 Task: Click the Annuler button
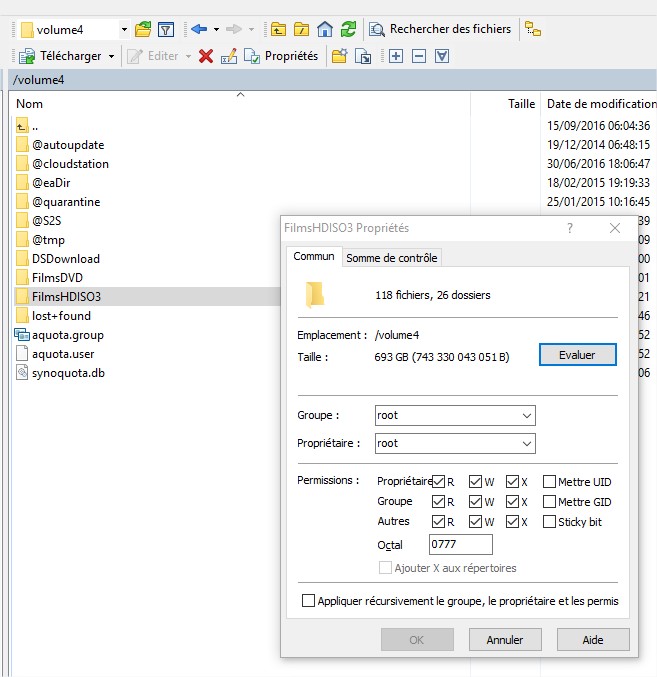504,639
